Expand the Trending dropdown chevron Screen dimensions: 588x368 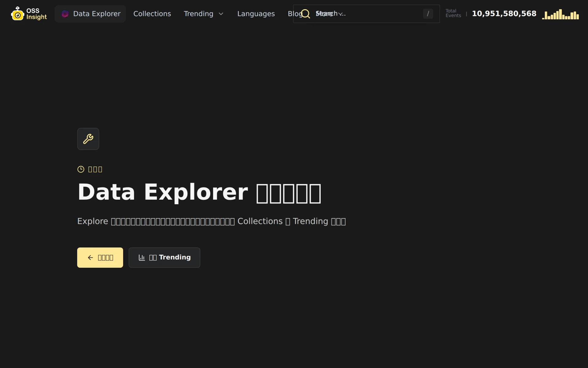click(x=221, y=14)
